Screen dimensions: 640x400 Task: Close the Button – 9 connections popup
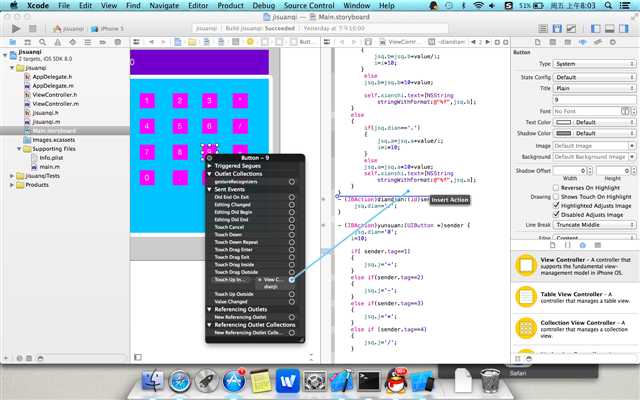click(x=209, y=158)
